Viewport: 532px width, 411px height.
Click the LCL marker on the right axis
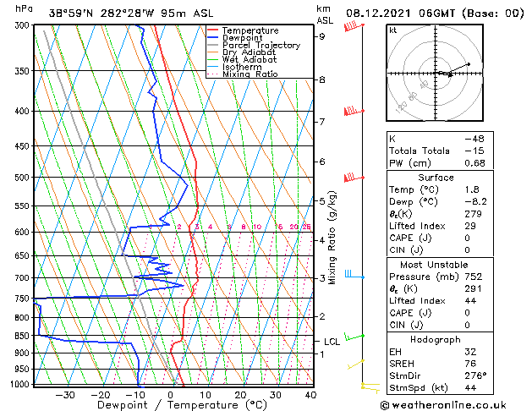332,342
